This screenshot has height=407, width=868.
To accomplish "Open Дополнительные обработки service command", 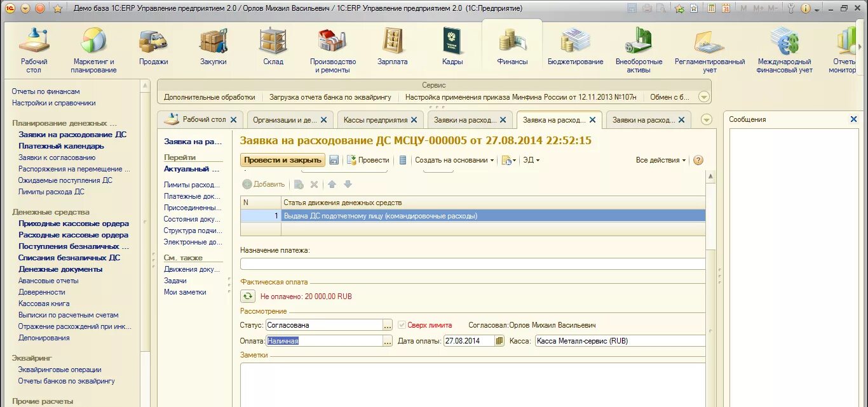I will 210,97.
